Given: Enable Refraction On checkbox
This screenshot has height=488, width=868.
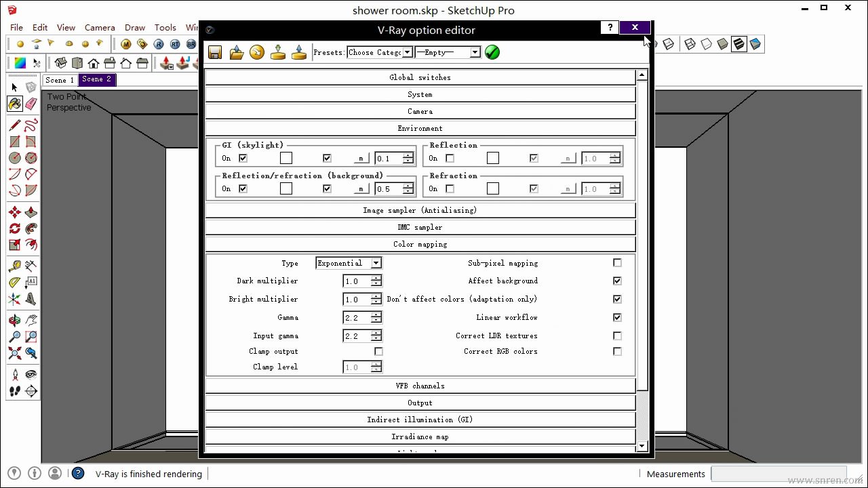Looking at the screenshot, I should [450, 188].
